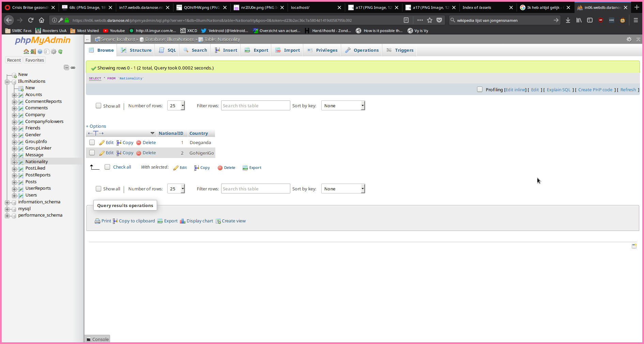The image size is (644, 344).
Task: Open the Operations tab
Action: click(x=362, y=50)
